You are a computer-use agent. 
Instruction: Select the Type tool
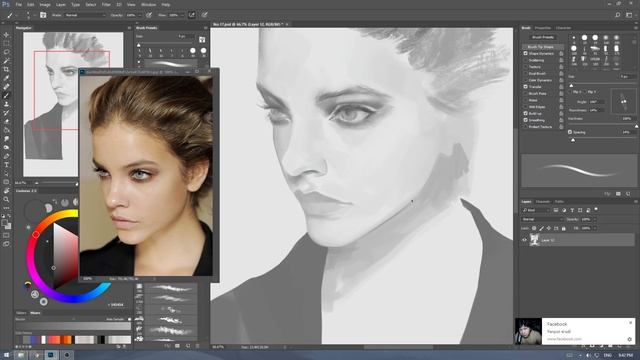coord(6,164)
